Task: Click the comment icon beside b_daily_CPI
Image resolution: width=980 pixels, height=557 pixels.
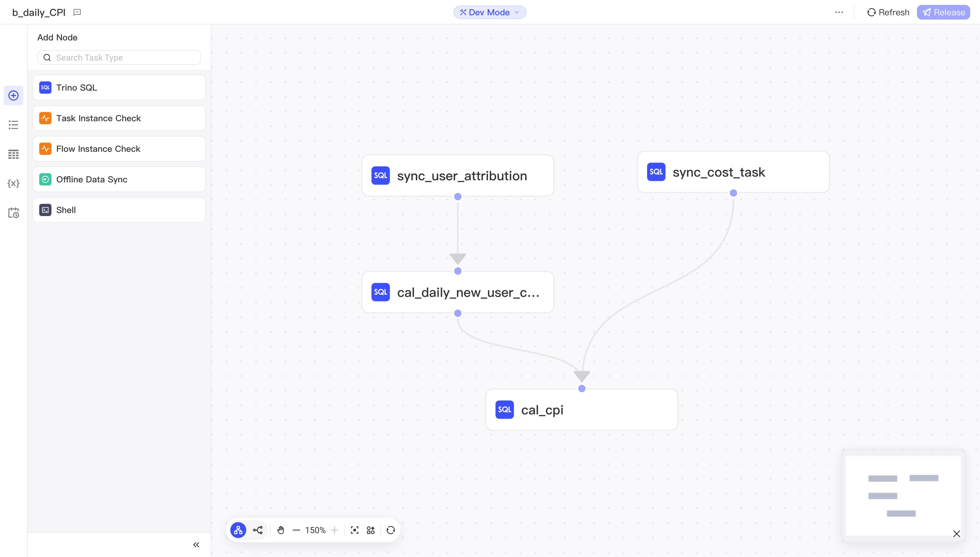Action: click(x=77, y=12)
